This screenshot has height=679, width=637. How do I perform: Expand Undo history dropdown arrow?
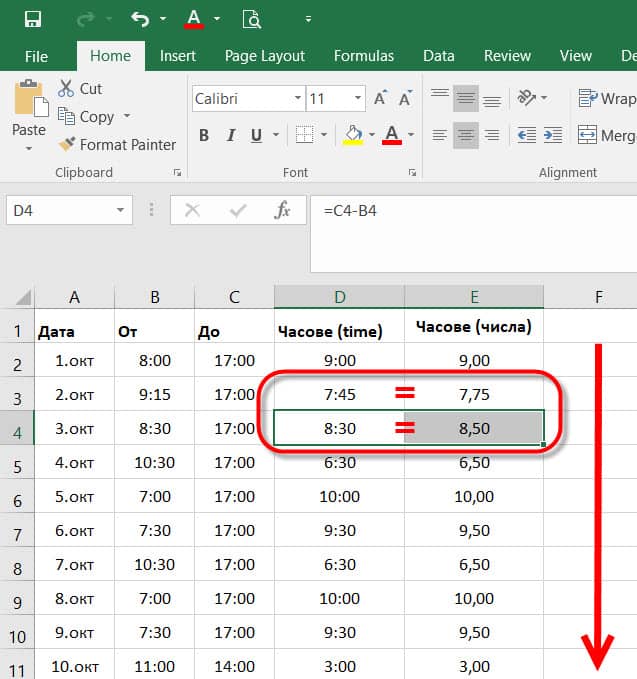[163, 19]
